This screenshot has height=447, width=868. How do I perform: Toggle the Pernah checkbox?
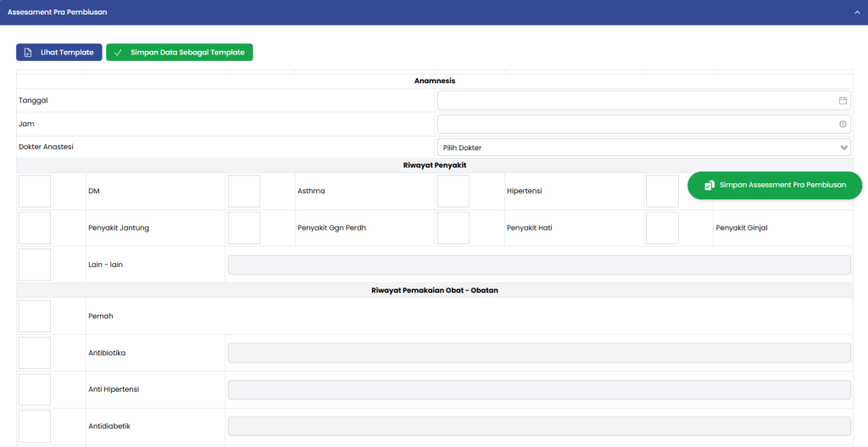35,316
